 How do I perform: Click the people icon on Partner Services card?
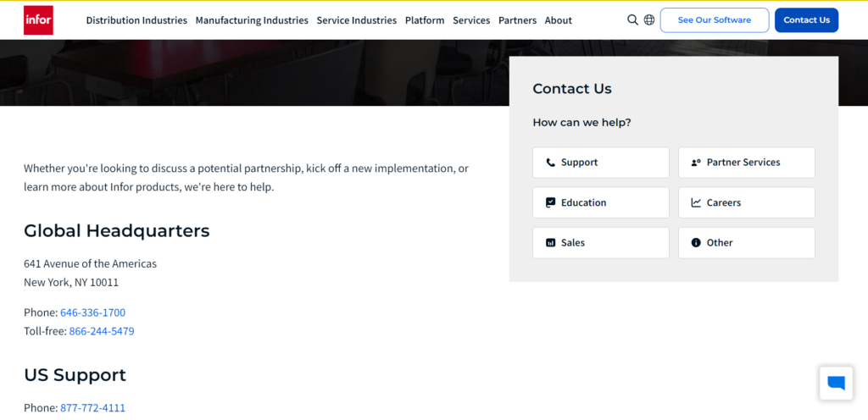click(x=696, y=163)
